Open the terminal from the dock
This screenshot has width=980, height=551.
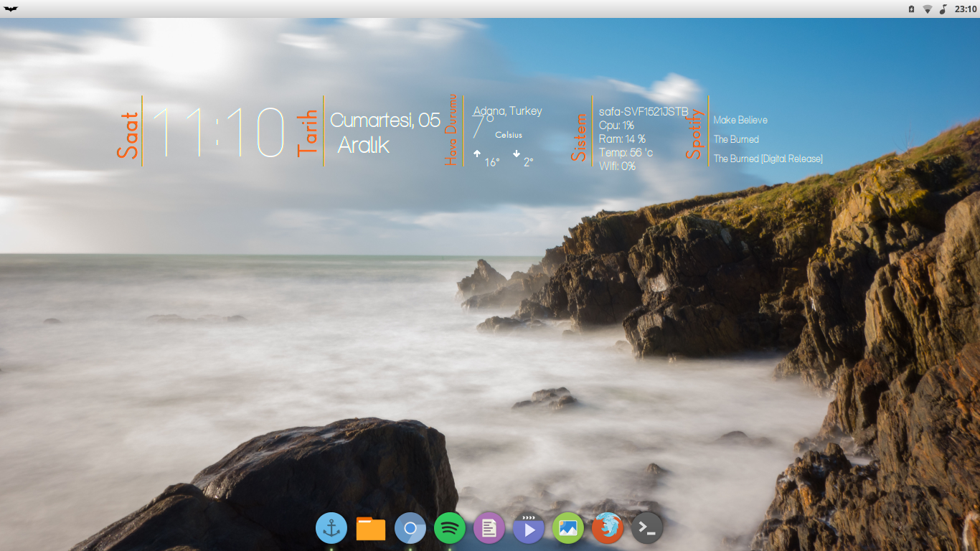pos(647,529)
